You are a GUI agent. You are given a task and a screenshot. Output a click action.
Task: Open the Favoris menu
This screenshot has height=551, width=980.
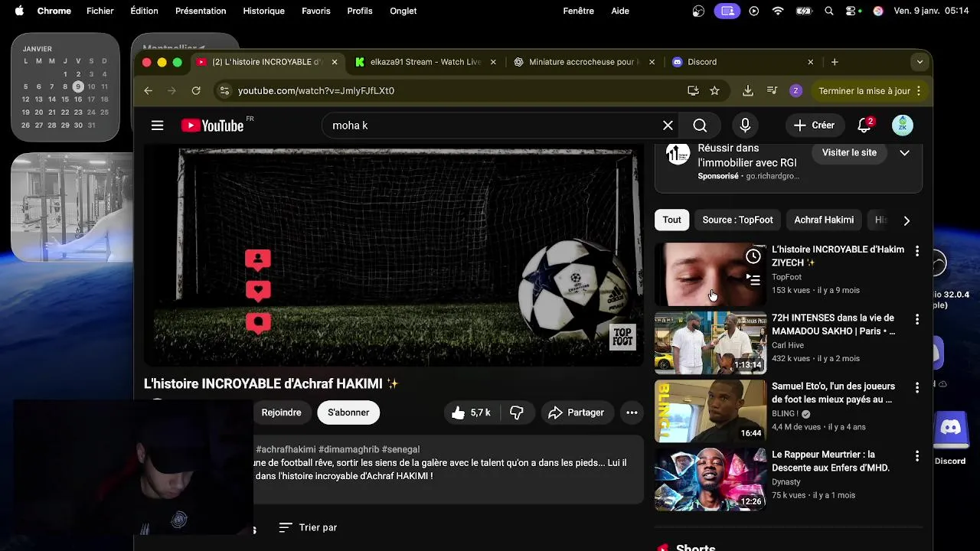coord(316,11)
